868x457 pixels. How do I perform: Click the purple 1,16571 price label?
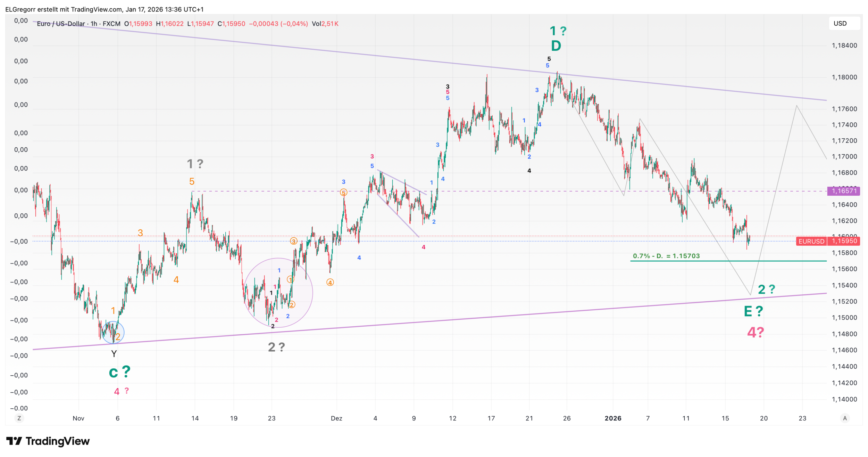click(844, 191)
